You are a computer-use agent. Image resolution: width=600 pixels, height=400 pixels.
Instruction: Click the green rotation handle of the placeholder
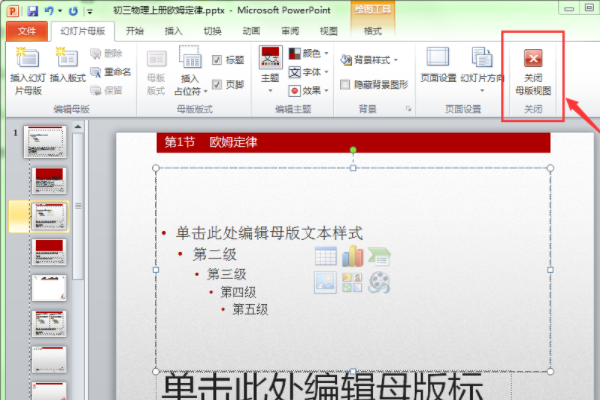pos(353,150)
